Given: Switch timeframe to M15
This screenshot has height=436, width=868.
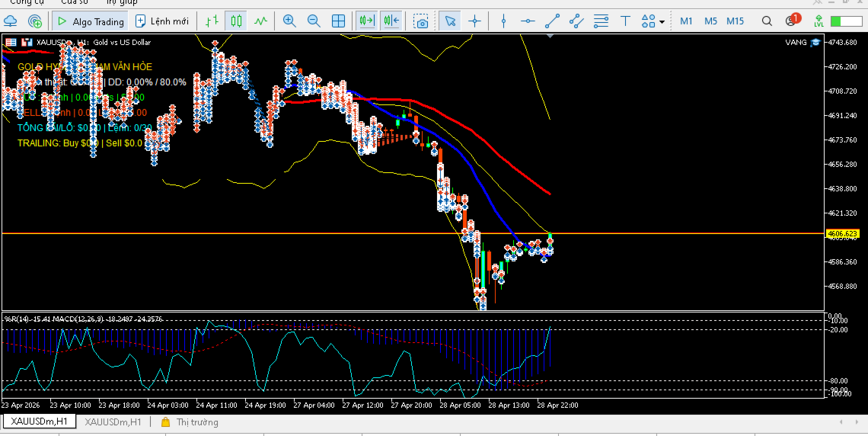Looking at the screenshot, I should [x=736, y=21].
